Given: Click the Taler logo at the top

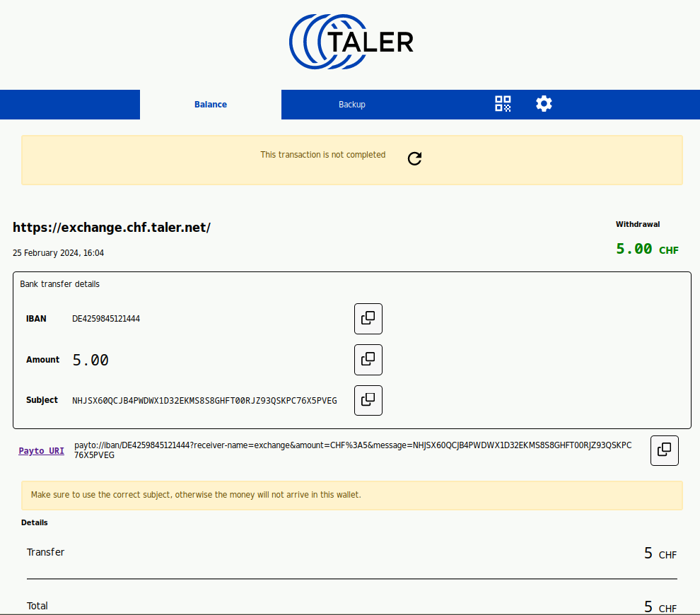Looking at the screenshot, I should [x=350, y=41].
